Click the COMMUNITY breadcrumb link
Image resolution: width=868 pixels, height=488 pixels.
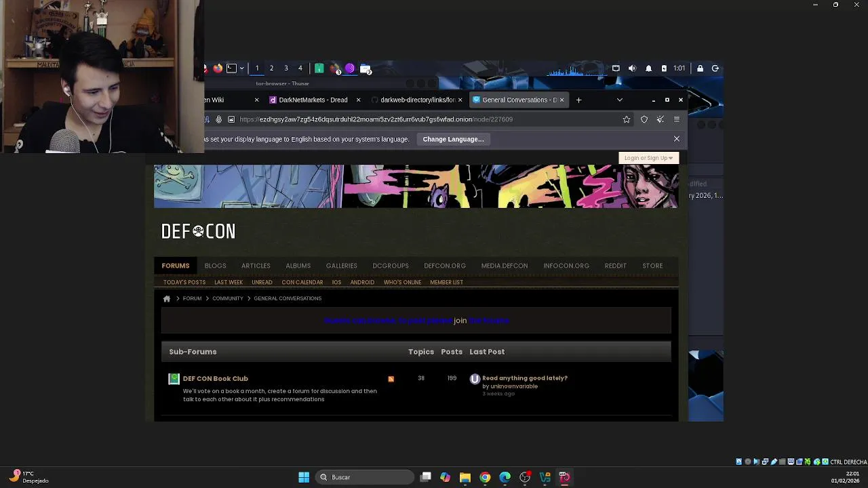click(228, 299)
